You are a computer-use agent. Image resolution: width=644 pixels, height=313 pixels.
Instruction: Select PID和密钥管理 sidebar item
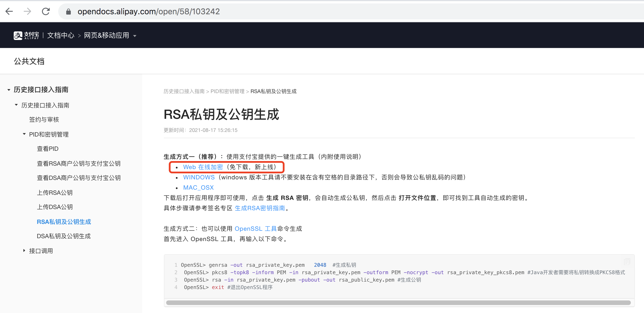tap(49, 135)
